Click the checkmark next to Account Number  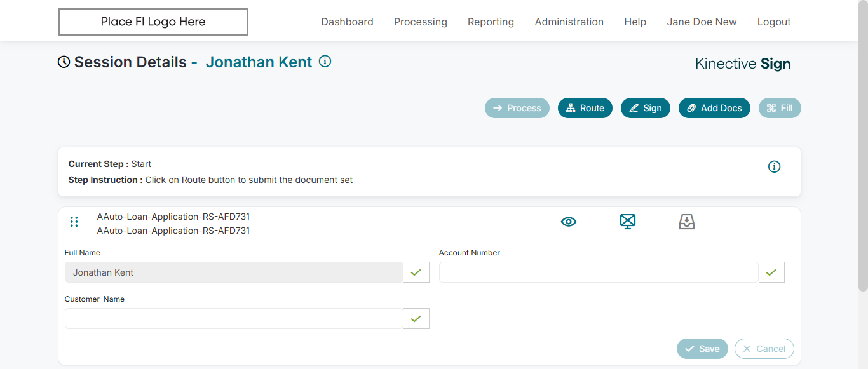[771, 272]
